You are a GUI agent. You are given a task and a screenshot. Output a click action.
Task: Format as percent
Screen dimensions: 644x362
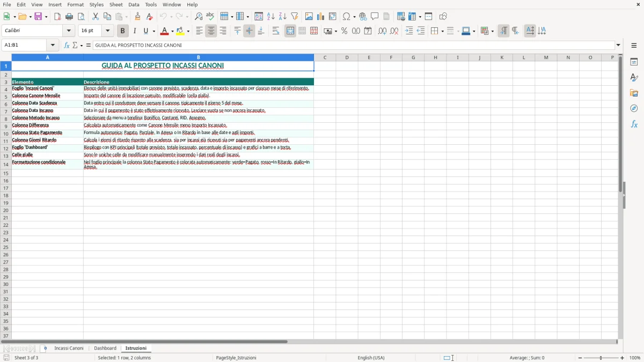(344, 31)
